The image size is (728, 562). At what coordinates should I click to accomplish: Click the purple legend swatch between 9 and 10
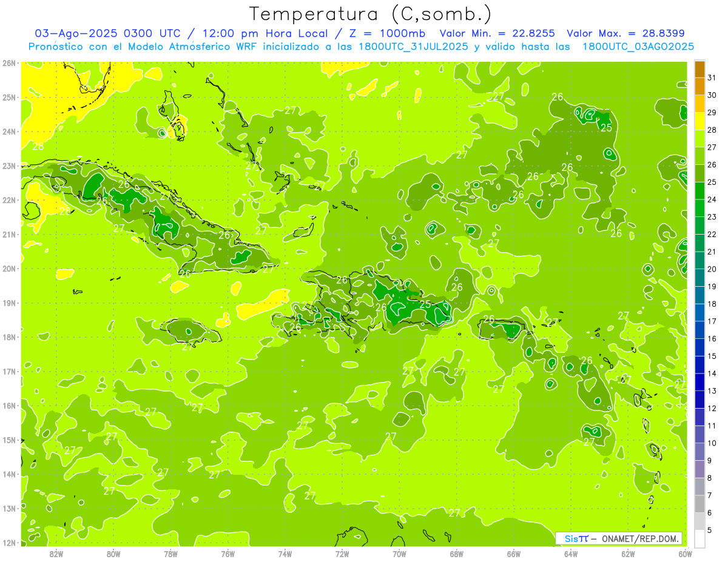click(x=699, y=452)
